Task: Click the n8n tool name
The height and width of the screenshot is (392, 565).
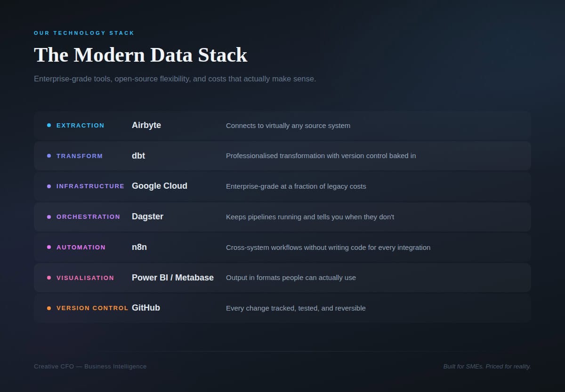Action: point(139,247)
